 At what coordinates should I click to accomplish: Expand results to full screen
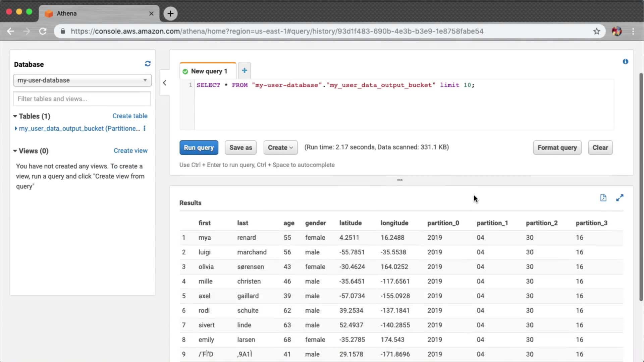click(x=620, y=198)
